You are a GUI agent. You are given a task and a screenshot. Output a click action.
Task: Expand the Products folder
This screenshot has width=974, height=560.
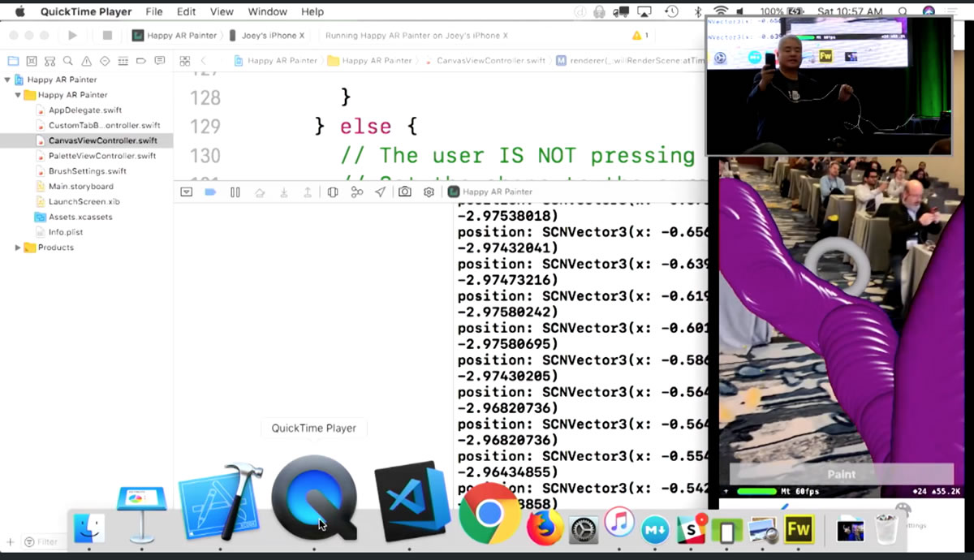click(x=19, y=248)
